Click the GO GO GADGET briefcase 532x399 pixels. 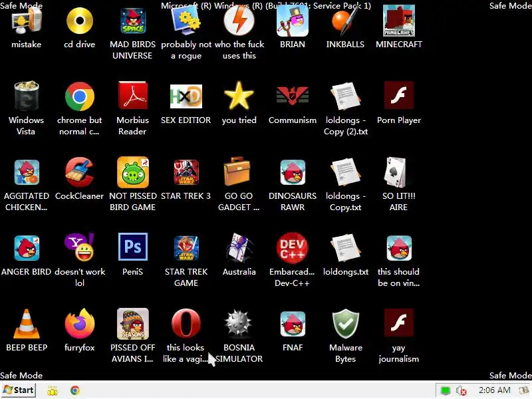point(237,172)
